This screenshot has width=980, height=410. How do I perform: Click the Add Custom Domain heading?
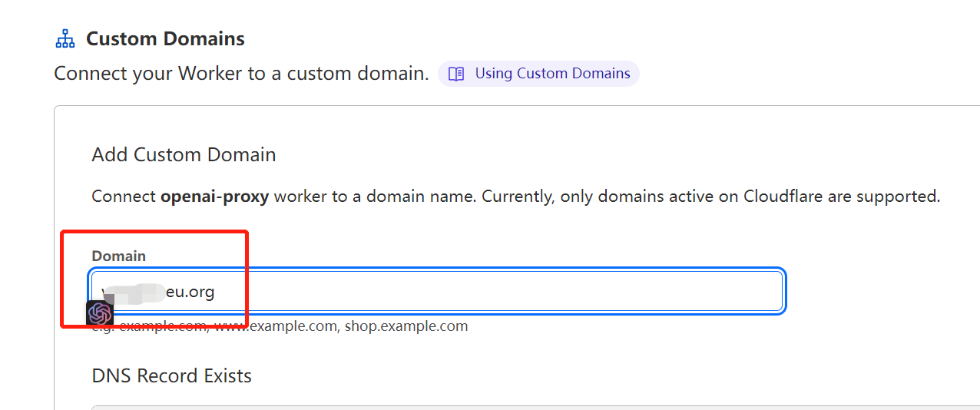pos(184,154)
